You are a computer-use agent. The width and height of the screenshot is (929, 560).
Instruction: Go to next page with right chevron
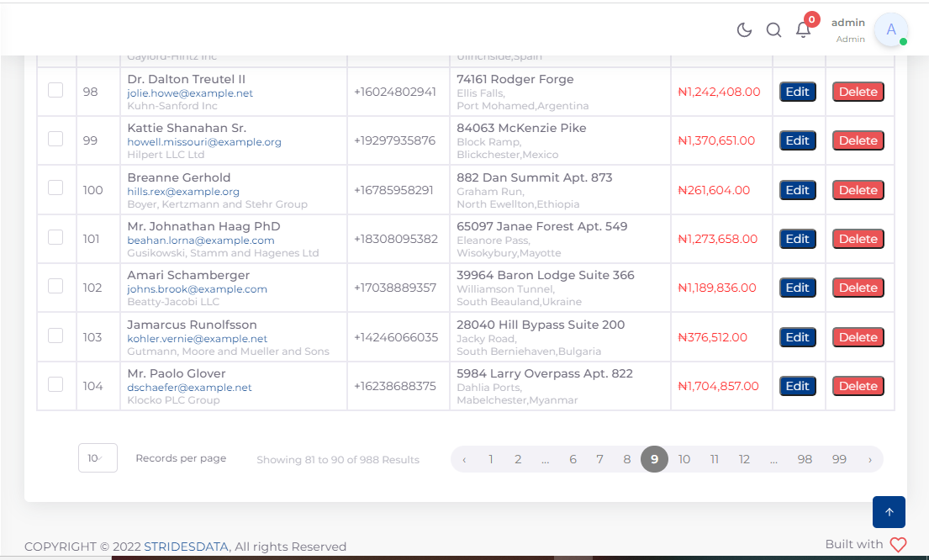coord(869,459)
